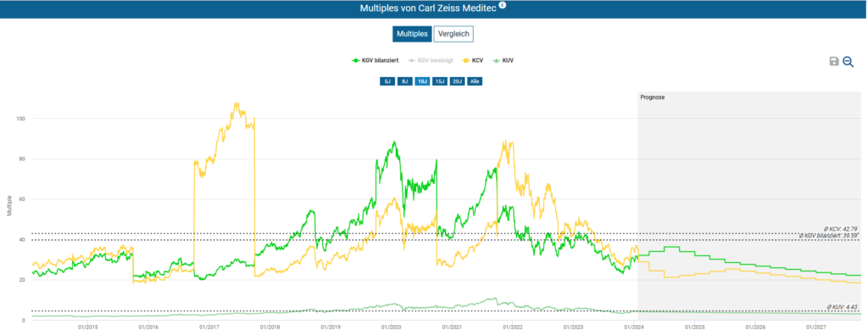Choose the 10J time range button
The image size is (868, 336).
point(422,81)
